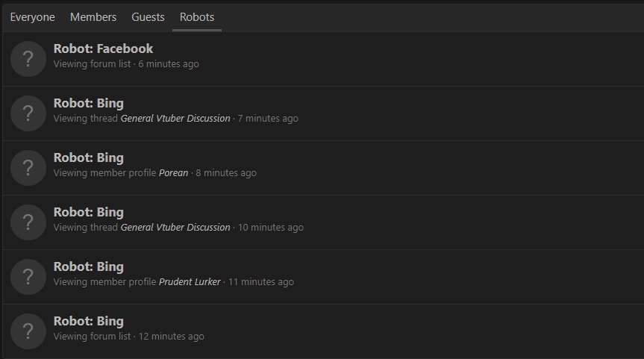Screen dimensions: 644x359
Task: Click Robot: Bing name active 11 minutes ago
Action: click(88, 266)
